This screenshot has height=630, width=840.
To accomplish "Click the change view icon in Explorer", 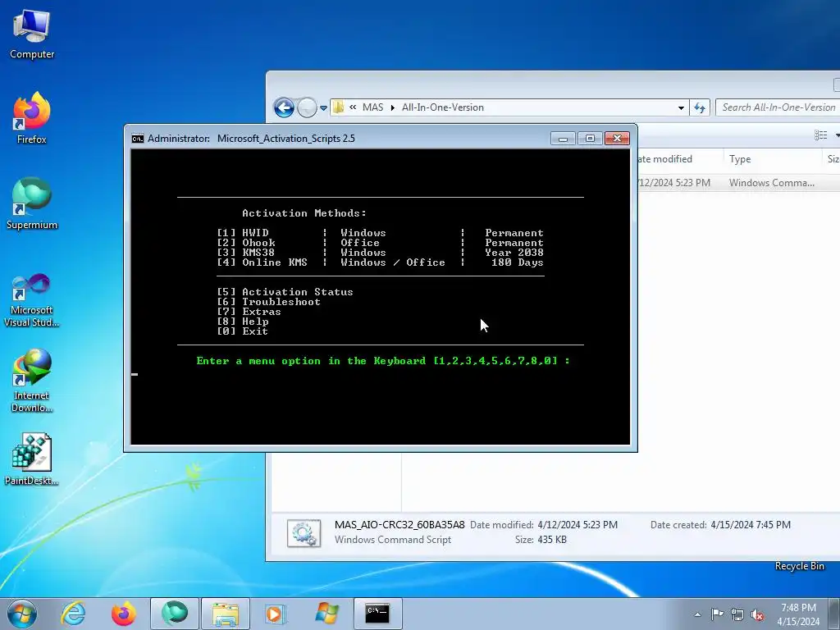I will click(x=820, y=135).
